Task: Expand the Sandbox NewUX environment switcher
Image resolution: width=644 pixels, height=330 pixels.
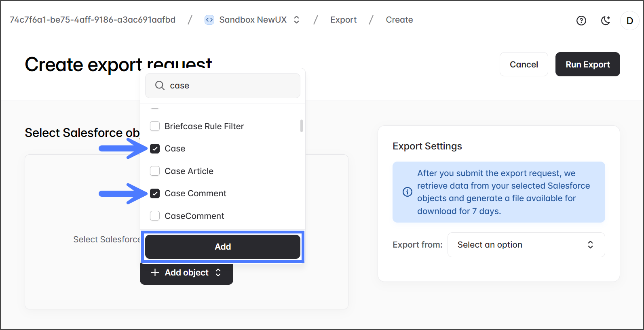Action: (x=296, y=20)
